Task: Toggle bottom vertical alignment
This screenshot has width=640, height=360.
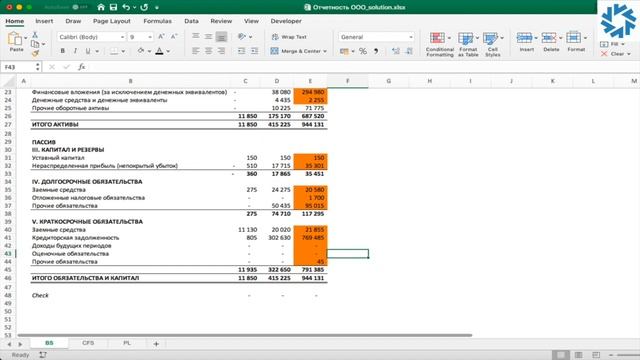Action: pyautogui.click(x=221, y=37)
